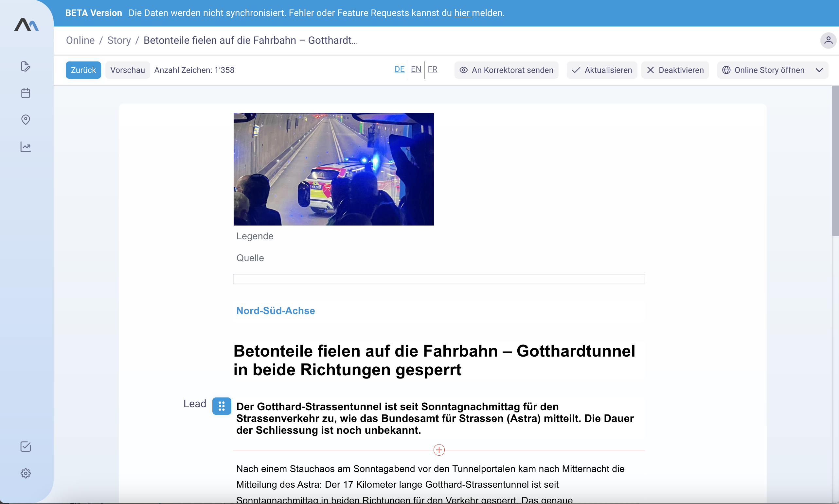This screenshot has height=504, width=839.
Task: Click the app logo in the sidebar
Action: pyautogui.click(x=27, y=25)
